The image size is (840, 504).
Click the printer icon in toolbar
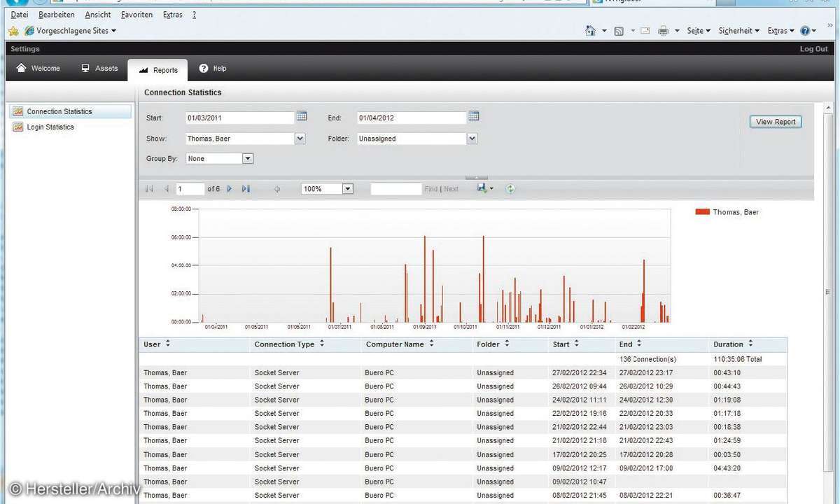pyautogui.click(x=663, y=31)
